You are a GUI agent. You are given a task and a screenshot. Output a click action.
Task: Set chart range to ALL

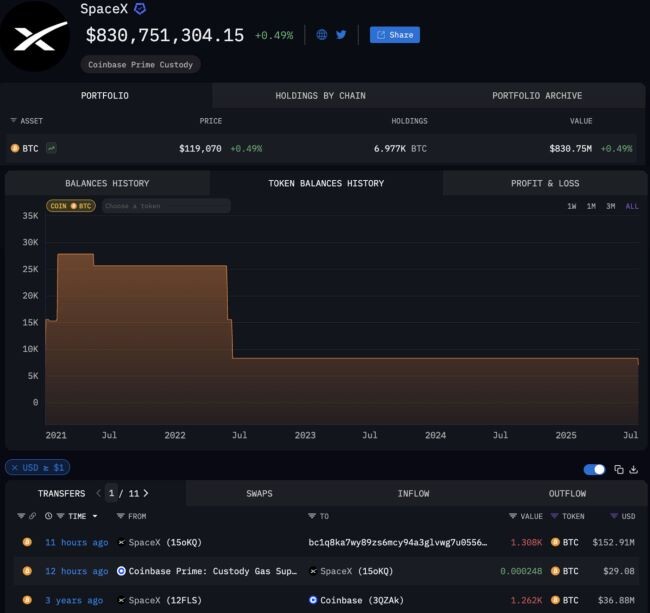632,206
